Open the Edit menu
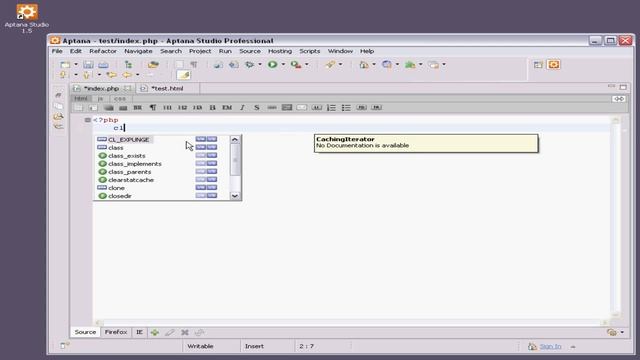This screenshot has height=360, width=640. click(76, 51)
